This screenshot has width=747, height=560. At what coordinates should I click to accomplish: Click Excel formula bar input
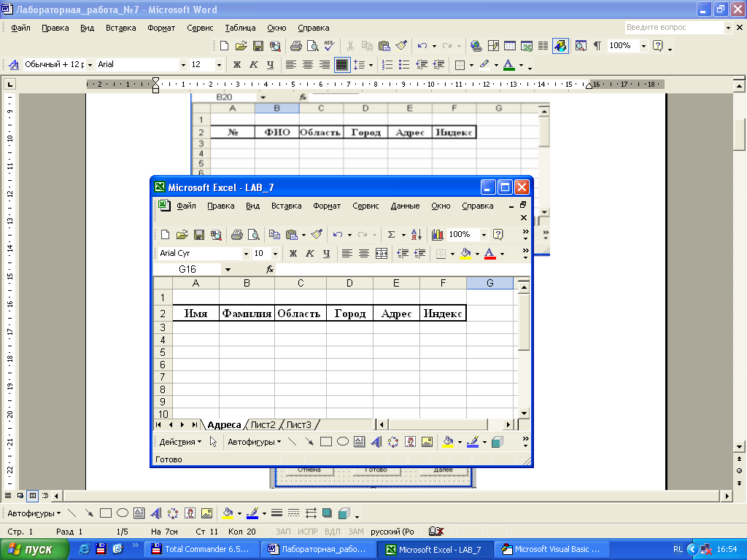403,270
